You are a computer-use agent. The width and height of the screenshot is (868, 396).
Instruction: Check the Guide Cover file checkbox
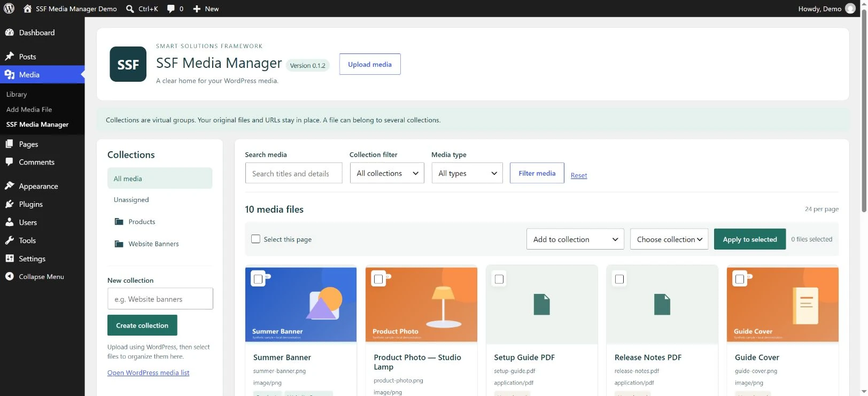click(740, 279)
